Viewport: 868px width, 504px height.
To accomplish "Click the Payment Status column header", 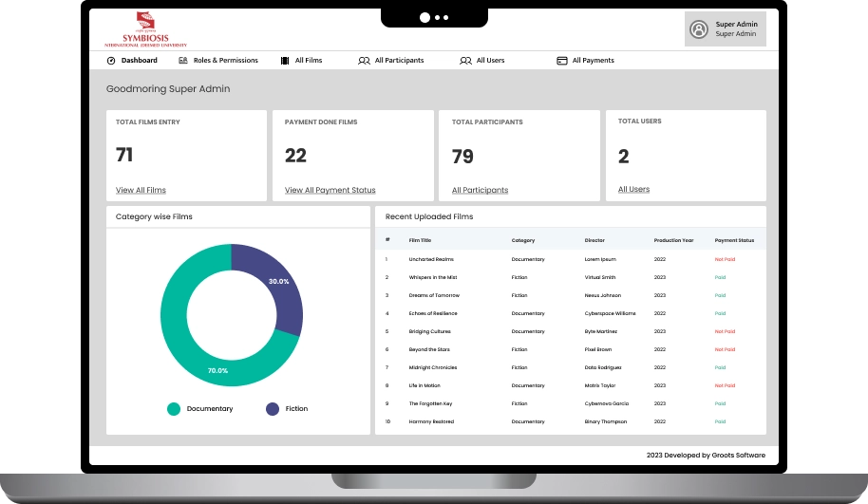I will 734,241.
